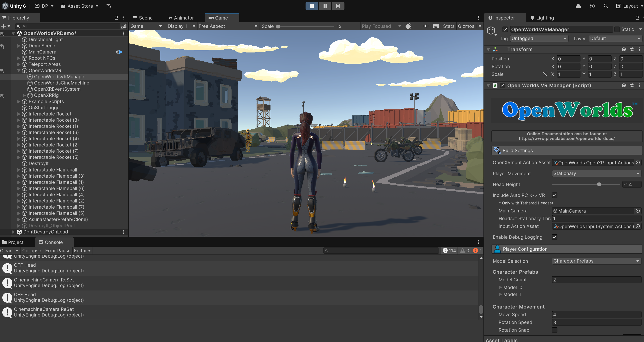
Task: Click the Pause playback button
Action: tap(325, 6)
